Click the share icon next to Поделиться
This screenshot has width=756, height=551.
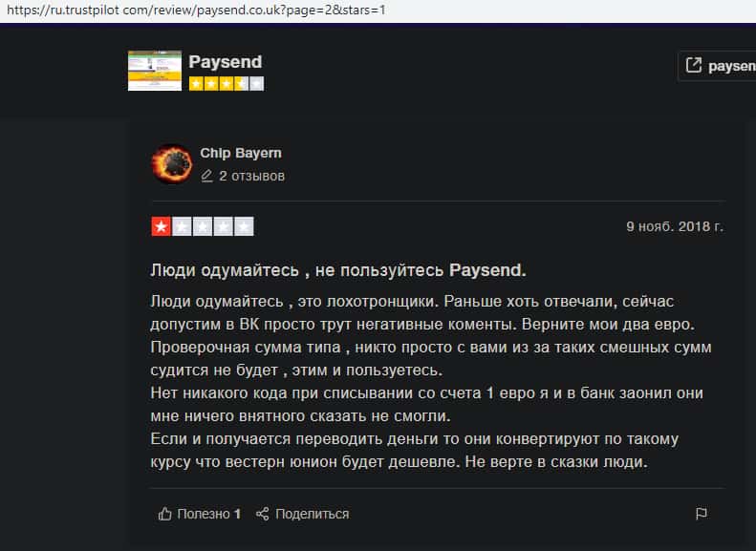[x=262, y=514]
